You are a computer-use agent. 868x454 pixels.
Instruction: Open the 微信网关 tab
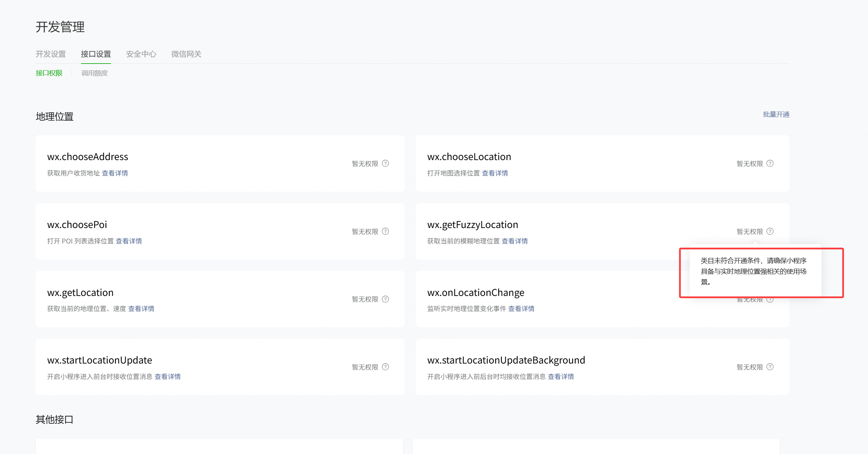tap(186, 54)
